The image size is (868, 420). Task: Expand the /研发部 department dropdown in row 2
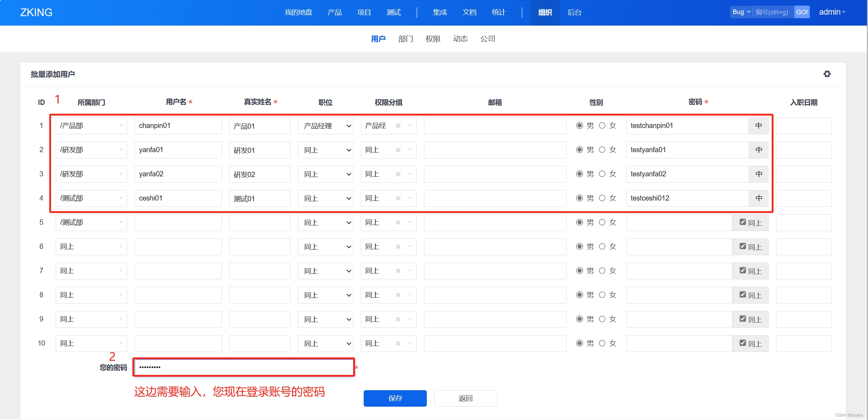pyautogui.click(x=91, y=150)
